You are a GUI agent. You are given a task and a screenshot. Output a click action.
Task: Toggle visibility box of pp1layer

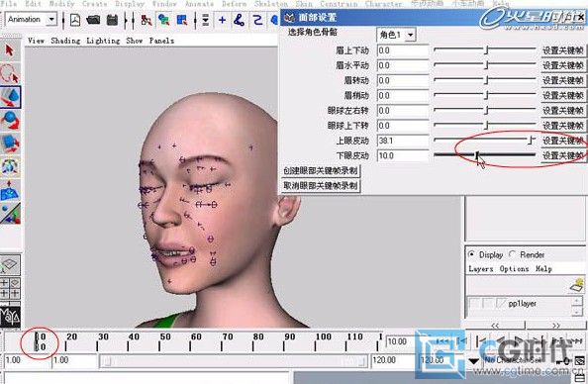[474, 303]
